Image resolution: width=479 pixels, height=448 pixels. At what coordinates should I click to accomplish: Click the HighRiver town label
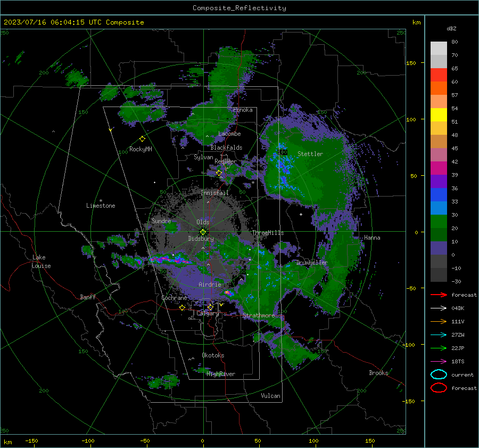[221, 374]
